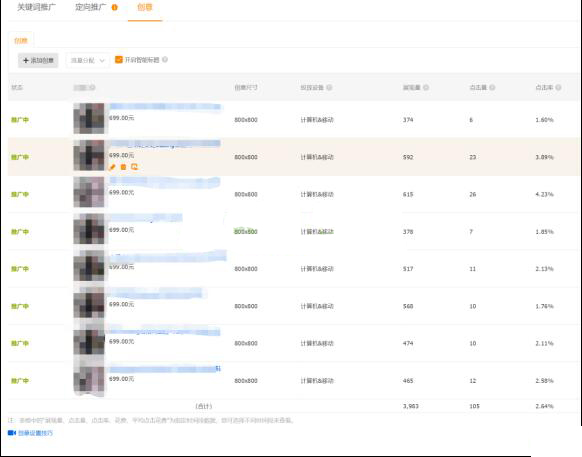This screenshot has width=582, height=457.
Task: Click the 800x800 size in the 378 impressions row
Action: (x=246, y=232)
